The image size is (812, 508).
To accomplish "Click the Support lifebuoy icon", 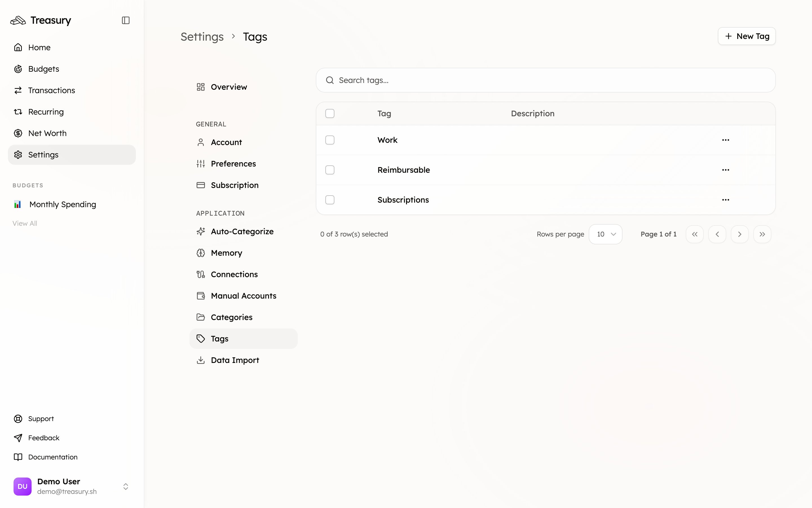I will (x=18, y=419).
